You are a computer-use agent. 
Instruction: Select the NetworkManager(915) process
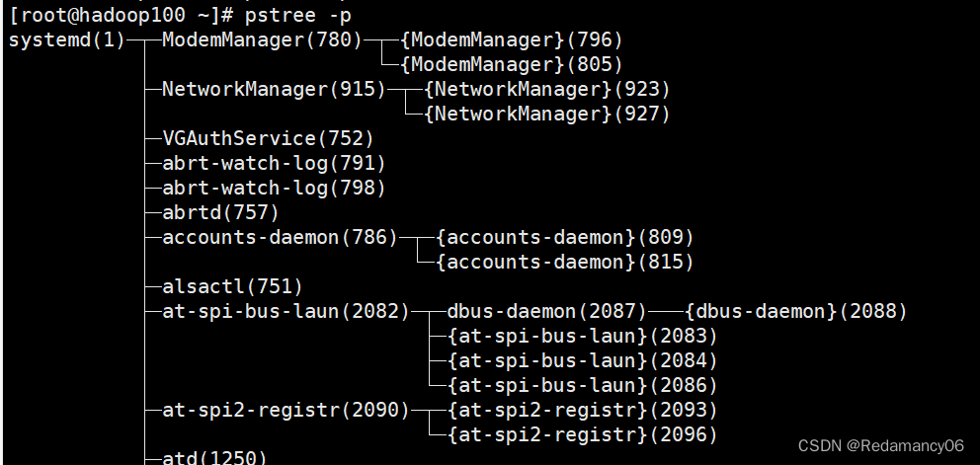click(274, 90)
